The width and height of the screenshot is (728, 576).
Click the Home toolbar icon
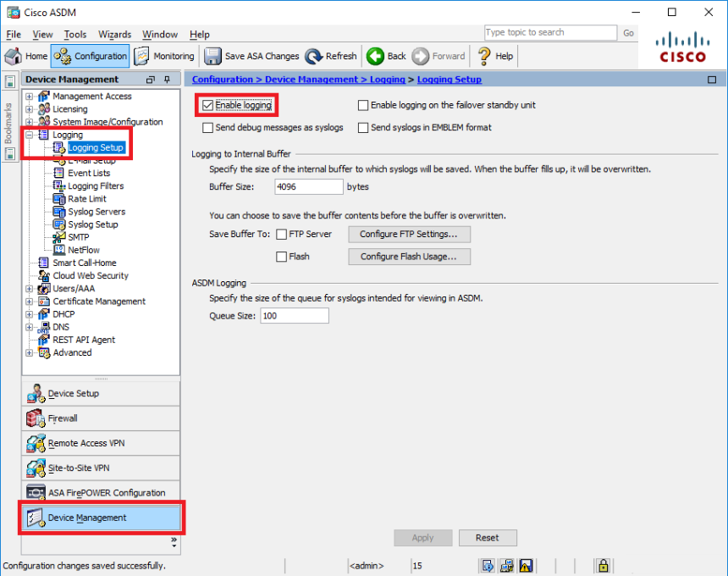14,56
